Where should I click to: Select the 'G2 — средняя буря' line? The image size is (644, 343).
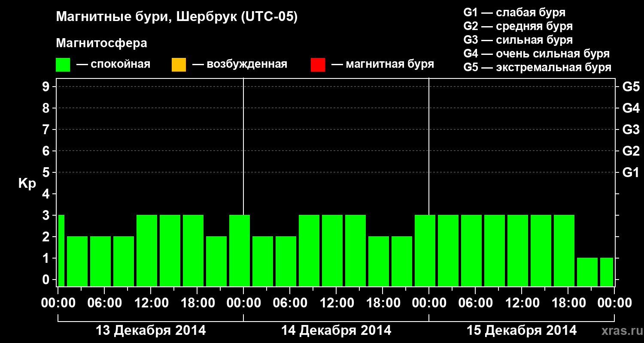click(x=518, y=26)
